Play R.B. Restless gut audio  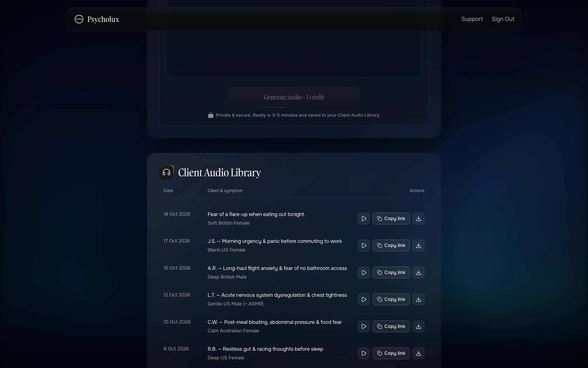[x=363, y=353]
